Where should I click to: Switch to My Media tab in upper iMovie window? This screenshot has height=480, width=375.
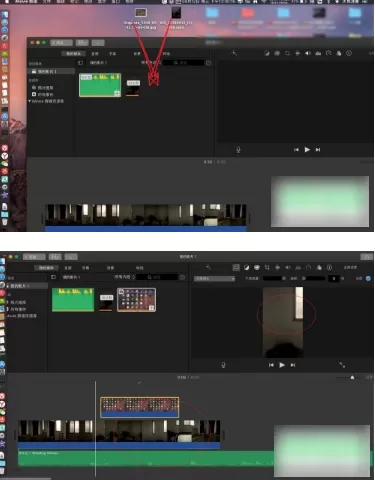point(74,53)
